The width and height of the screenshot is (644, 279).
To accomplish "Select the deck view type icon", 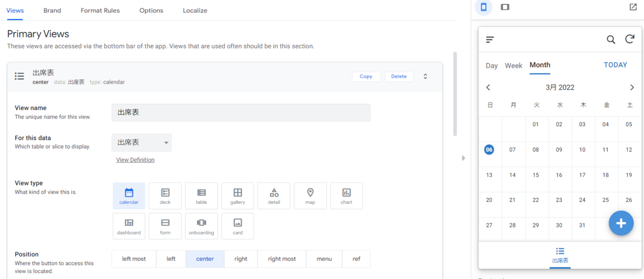I will point(165,196).
